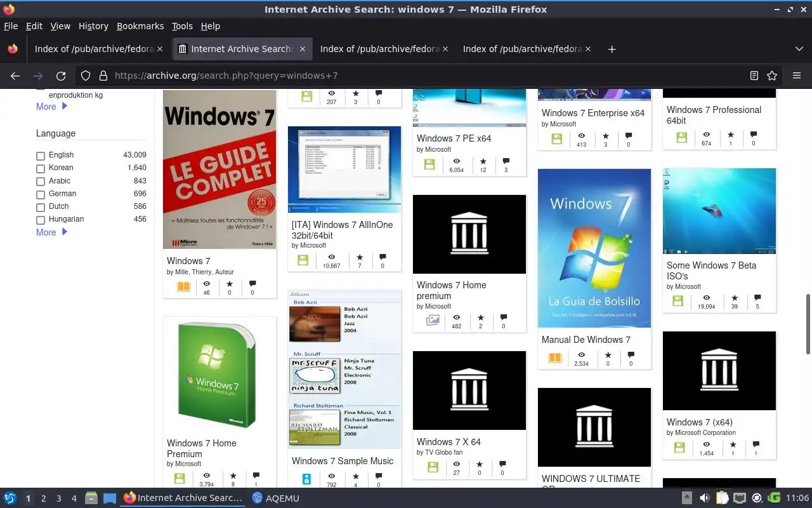Click the image media icon under Windows 7 Home premium
812x508 pixels.
click(x=433, y=321)
